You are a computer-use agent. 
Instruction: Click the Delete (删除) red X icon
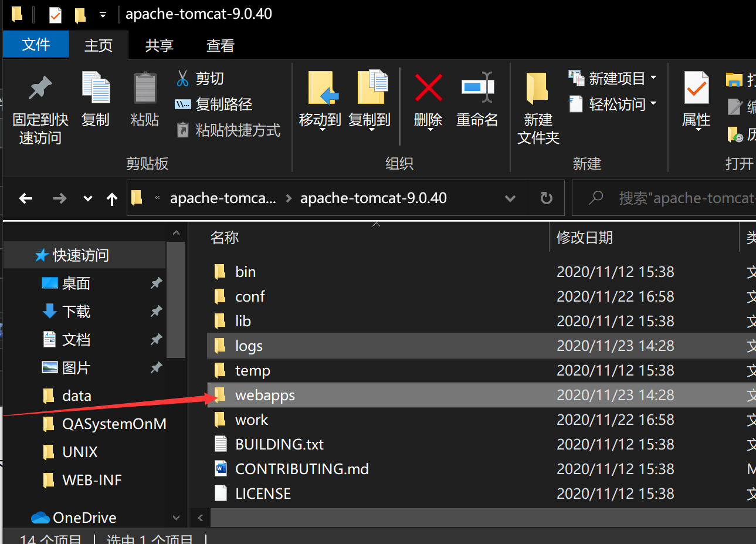click(428, 88)
